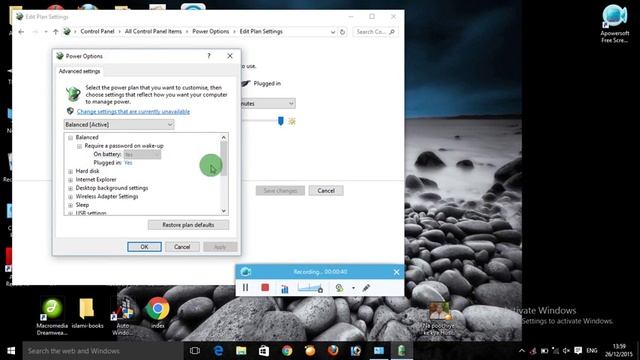Click the greyed-out Apply button in Power Options

(x=220, y=247)
